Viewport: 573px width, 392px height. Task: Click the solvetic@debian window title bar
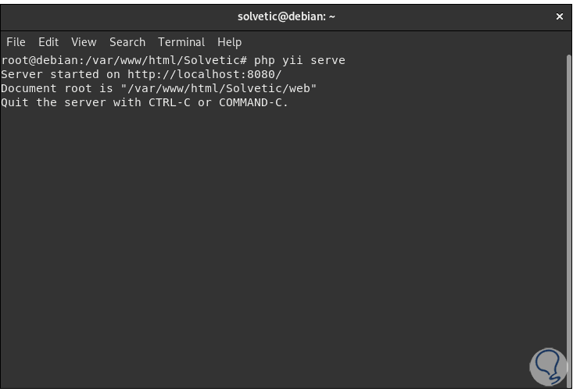point(286,16)
